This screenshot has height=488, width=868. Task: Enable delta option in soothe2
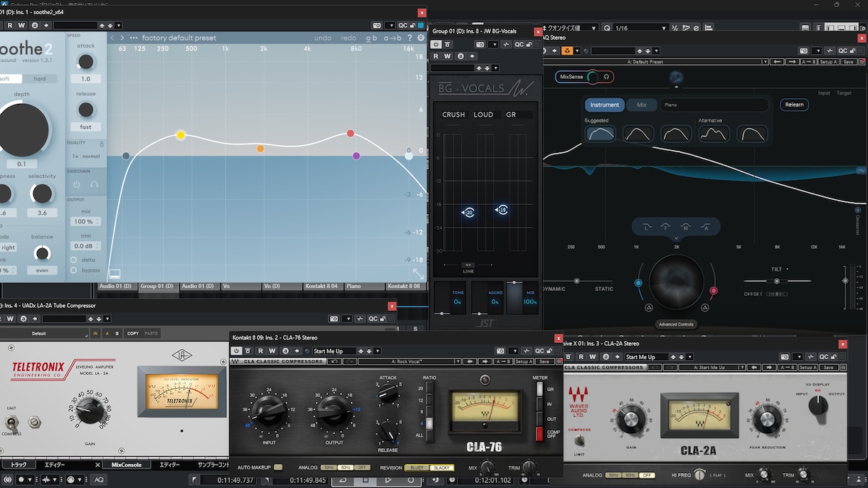[73, 260]
